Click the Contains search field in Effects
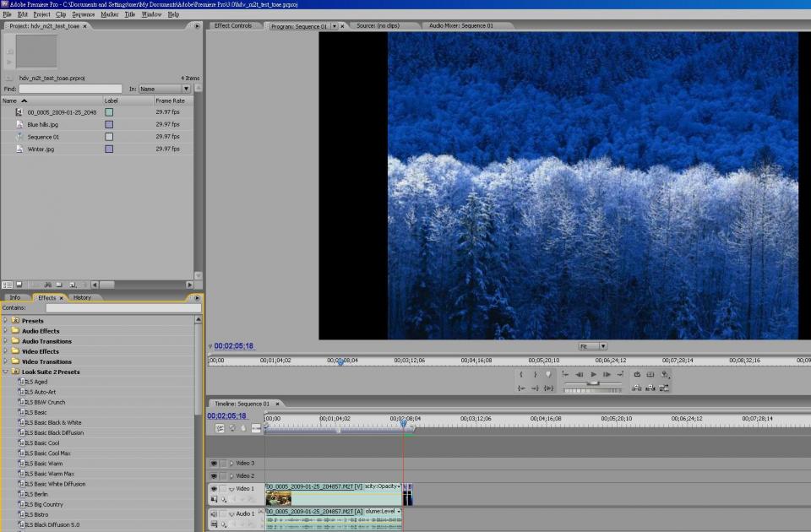The width and height of the screenshot is (811, 532). click(x=122, y=308)
